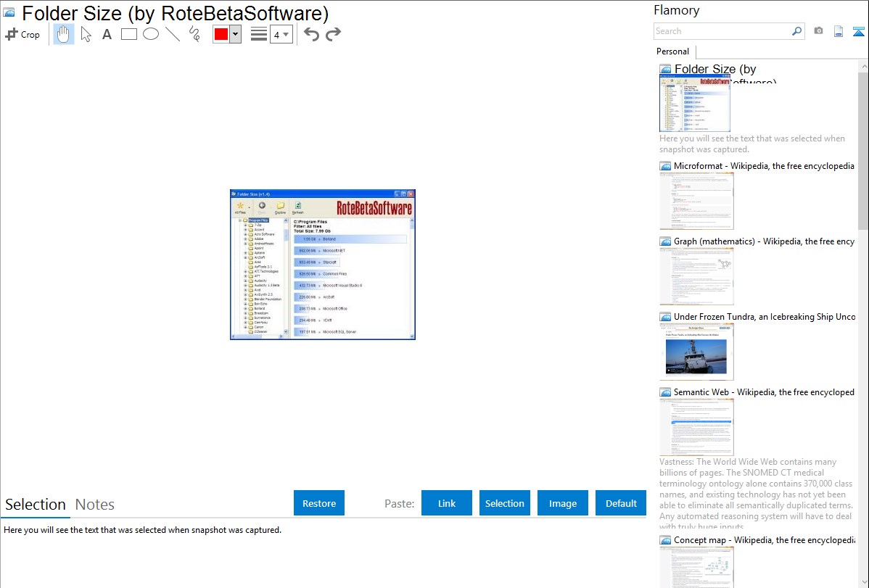This screenshot has width=869, height=588.
Task: Click the magnifier search icon
Action: click(x=796, y=31)
